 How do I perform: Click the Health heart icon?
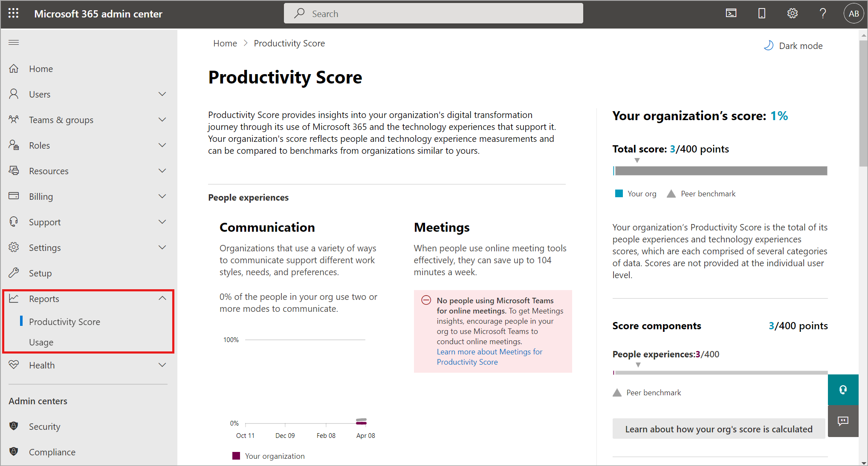click(x=14, y=365)
